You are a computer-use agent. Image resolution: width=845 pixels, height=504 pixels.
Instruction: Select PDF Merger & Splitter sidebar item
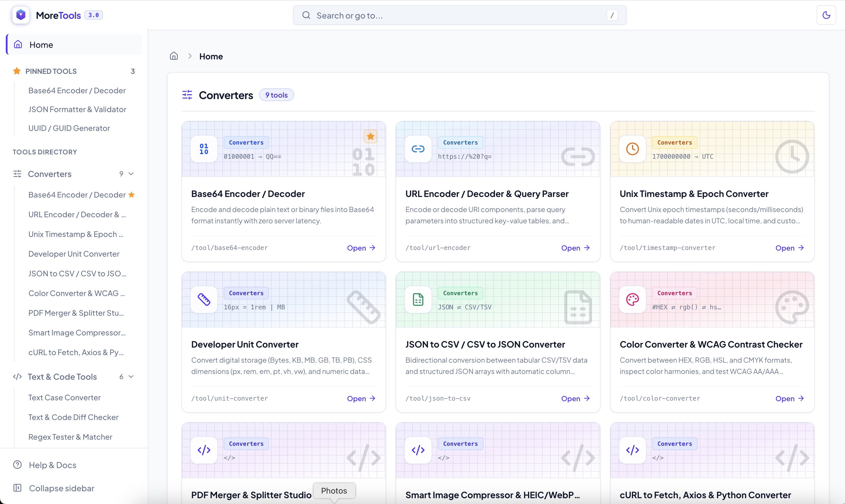(76, 313)
